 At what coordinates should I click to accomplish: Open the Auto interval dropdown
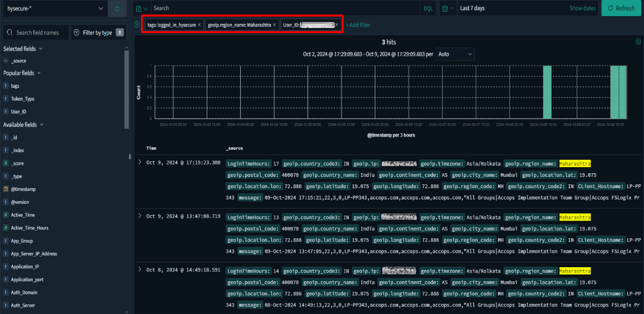(x=455, y=54)
